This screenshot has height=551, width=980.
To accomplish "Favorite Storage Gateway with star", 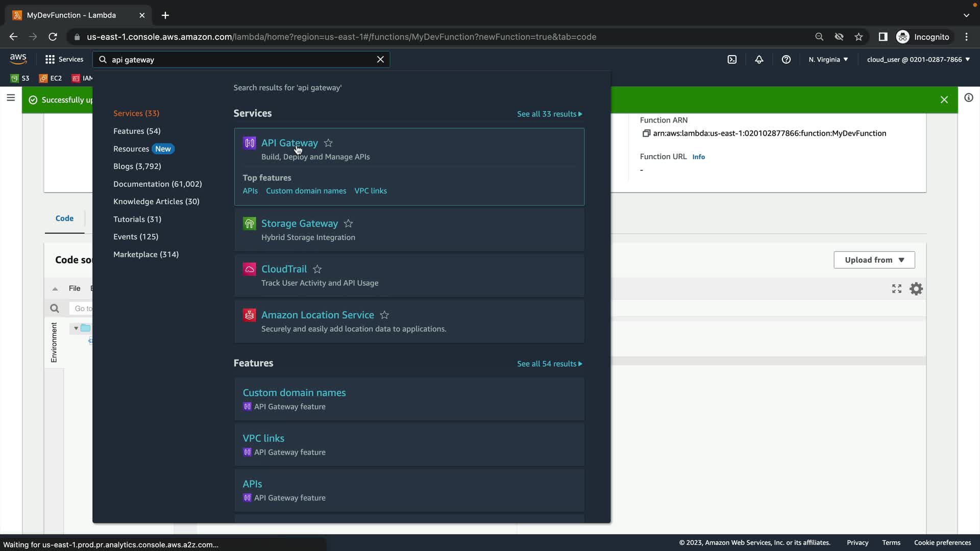I will (x=348, y=223).
